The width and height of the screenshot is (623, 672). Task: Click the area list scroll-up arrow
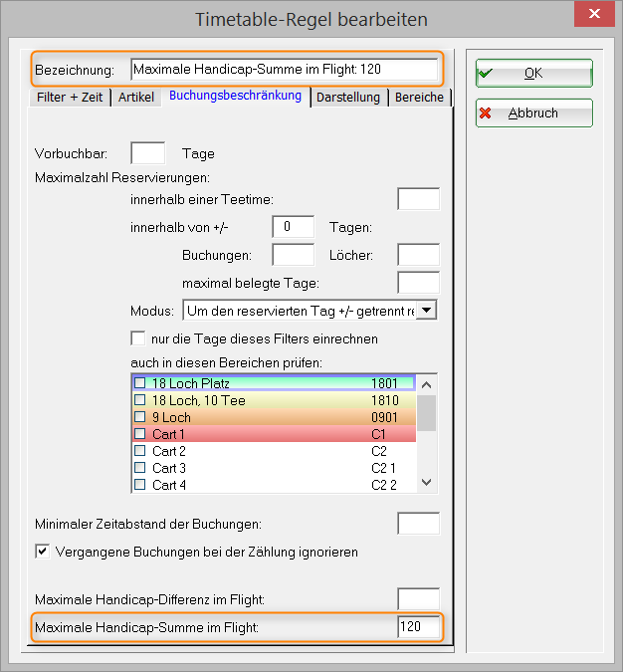click(426, 385)
